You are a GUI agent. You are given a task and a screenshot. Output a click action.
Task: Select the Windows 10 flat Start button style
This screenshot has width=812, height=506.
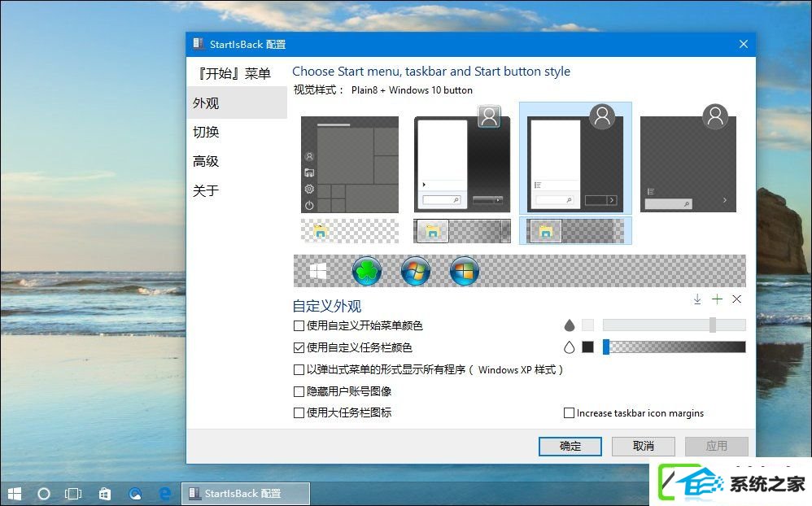pyautogui.click(x=318, y=271)
